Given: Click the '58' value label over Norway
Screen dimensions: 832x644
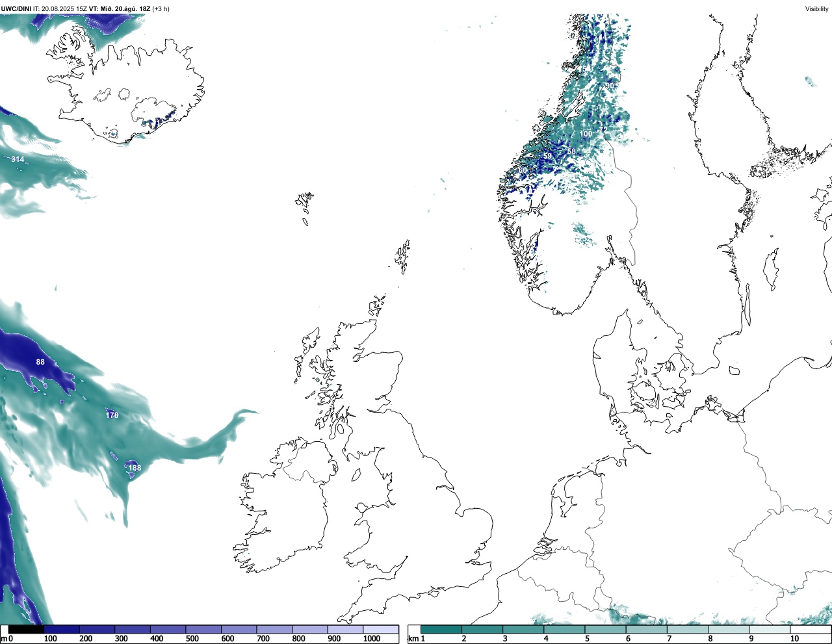Looking at the screenshot, I should (x=571, y=151).
